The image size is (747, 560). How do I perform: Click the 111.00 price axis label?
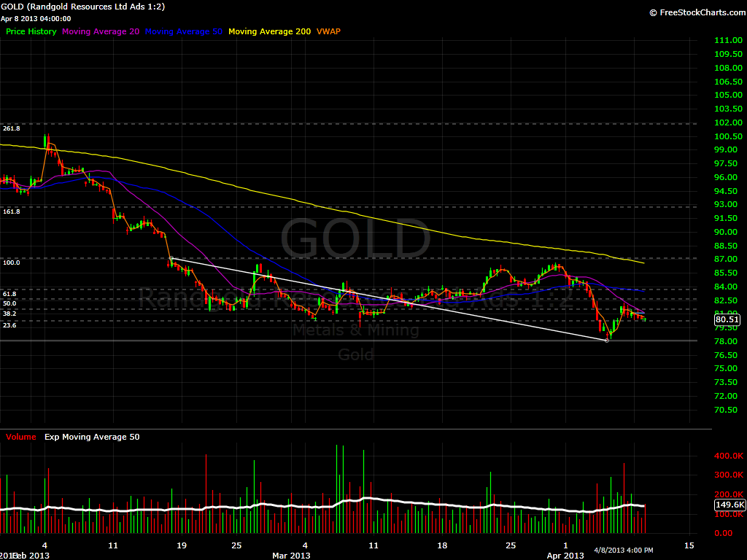(x=729, y=41)
